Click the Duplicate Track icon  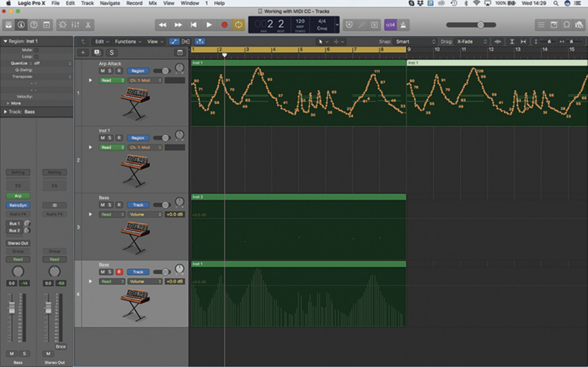[97, 52]
